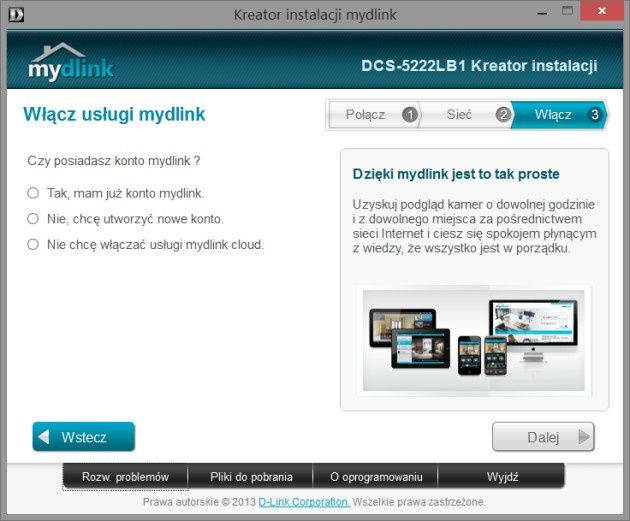
Task: Switch to step 1 Połącz tab
Action: (x=374, y=114)
